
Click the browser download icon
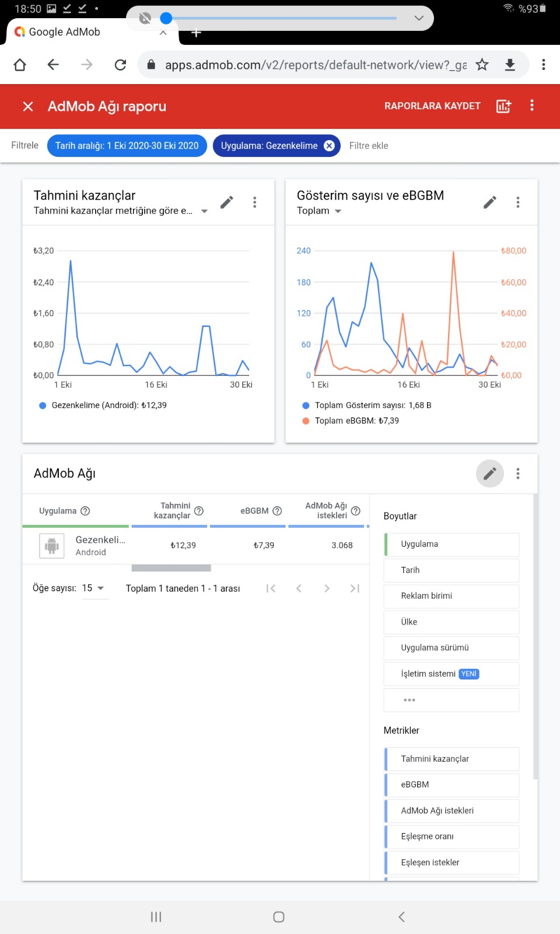pos(510,65)
